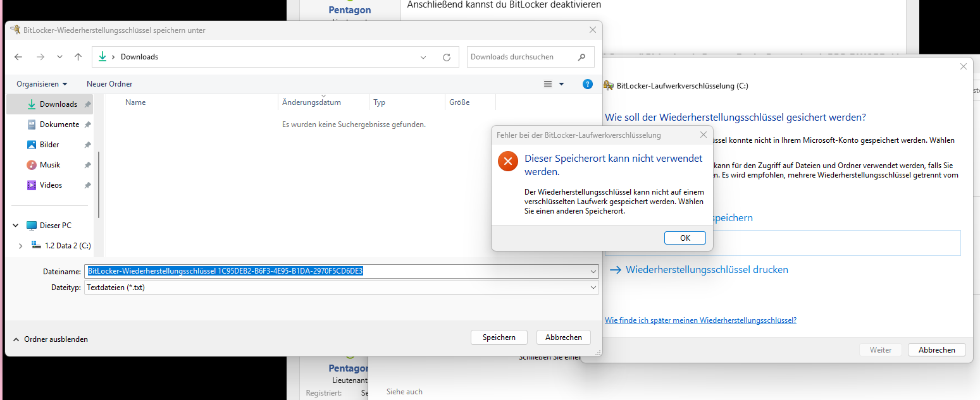Click the pin icon next to Videos

[87, 185]
